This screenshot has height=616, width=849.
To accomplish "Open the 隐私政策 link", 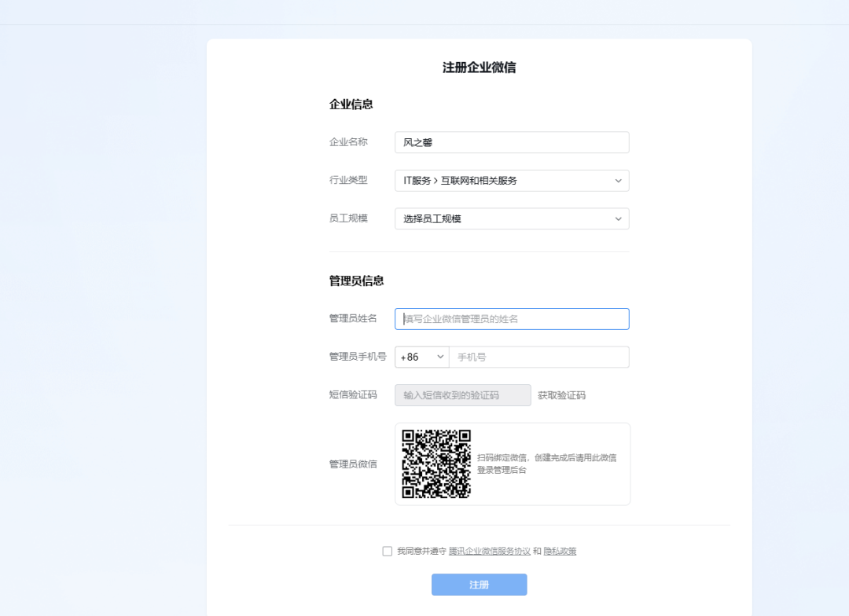I will [560, 551].
